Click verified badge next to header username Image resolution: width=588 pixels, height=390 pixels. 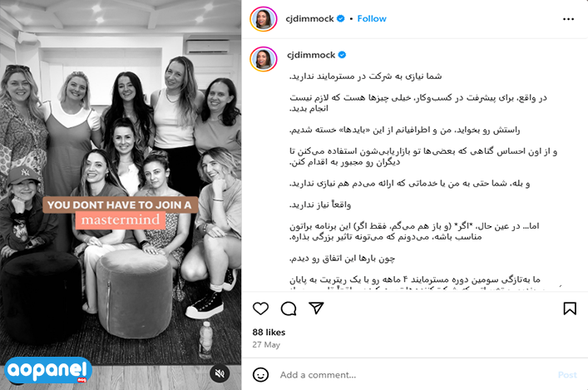pyautogui.click(x=340, y=18)
